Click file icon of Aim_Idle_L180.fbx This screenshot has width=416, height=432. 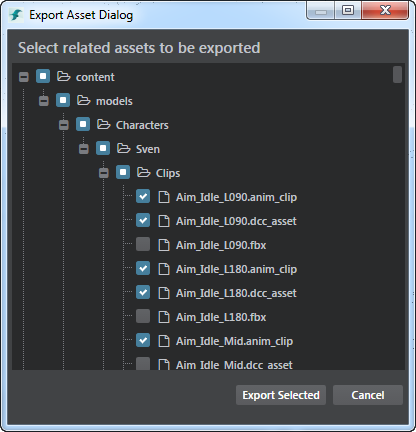tap(163, 317)
